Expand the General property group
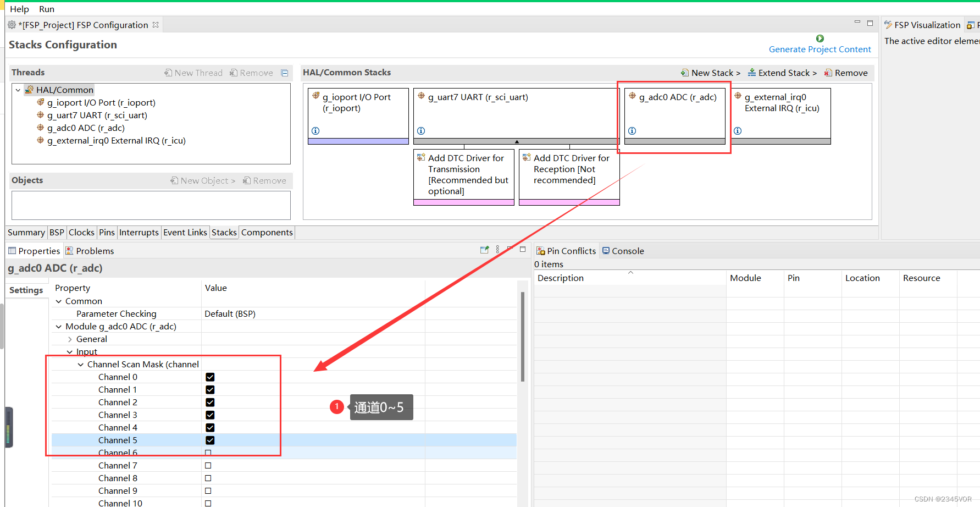Screen dimensions: 980x507 point(70,339)
